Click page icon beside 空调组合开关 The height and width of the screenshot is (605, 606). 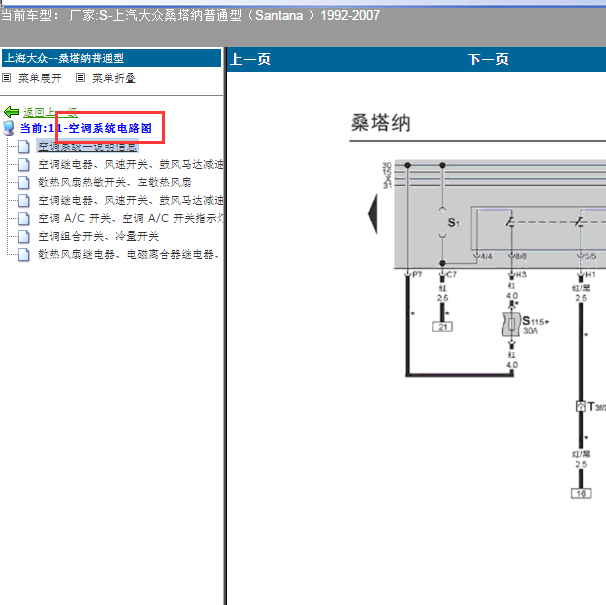24,236
